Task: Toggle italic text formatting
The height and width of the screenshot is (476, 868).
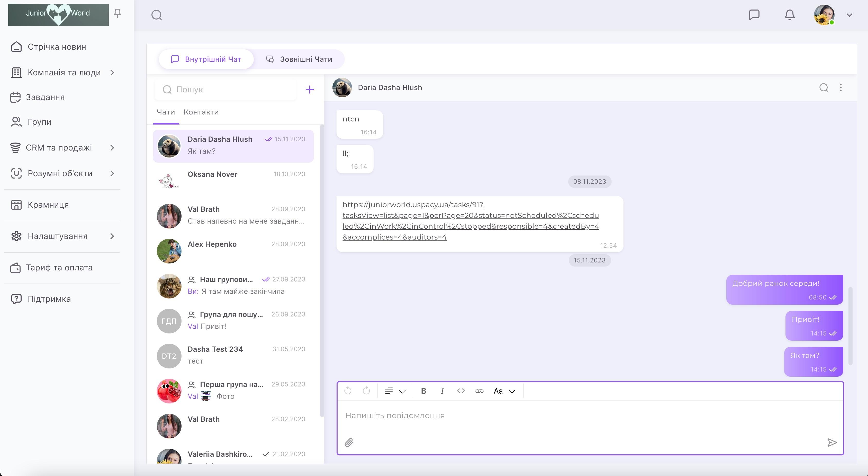Action: pos(442,391)
